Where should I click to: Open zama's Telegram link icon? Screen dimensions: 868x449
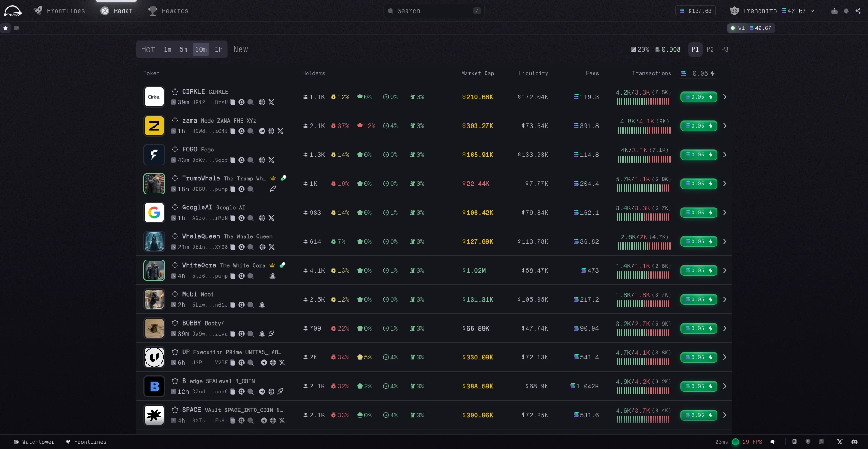pyautogui.click(x=262, y=131)
